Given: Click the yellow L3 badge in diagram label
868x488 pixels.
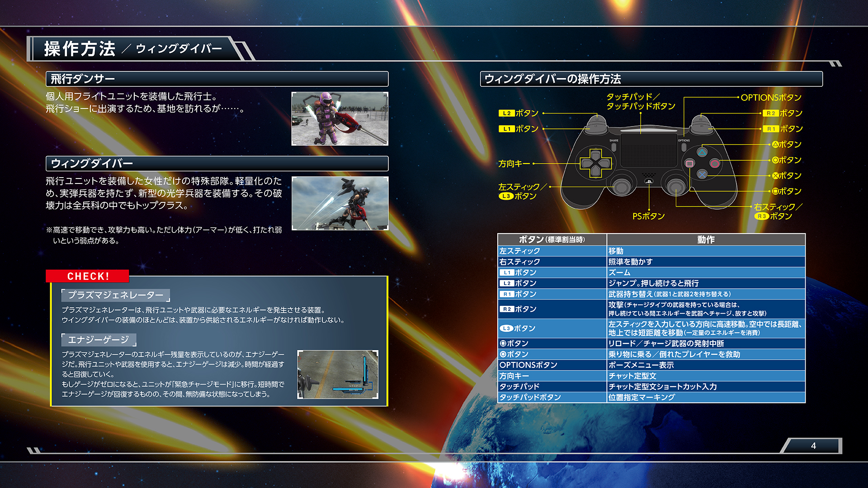Looking at the screenshot, I should pyautogui.click(x=506, y=196).
